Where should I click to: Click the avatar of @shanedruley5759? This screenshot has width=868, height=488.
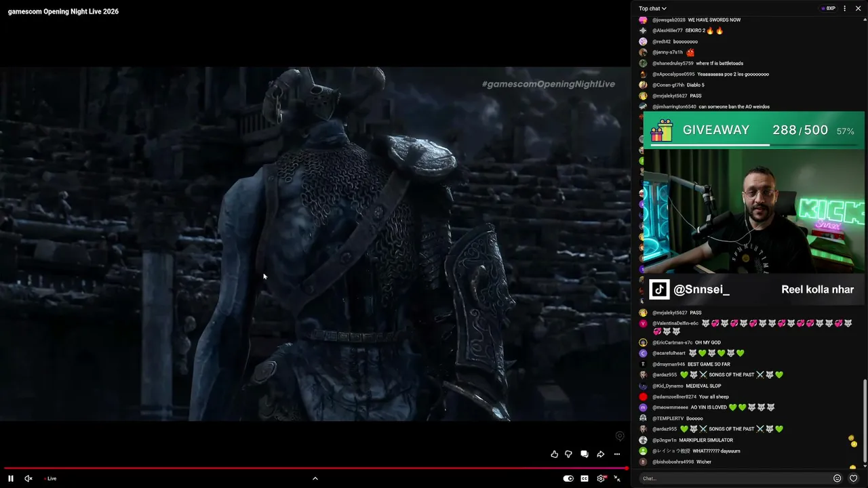coord(643,63)
